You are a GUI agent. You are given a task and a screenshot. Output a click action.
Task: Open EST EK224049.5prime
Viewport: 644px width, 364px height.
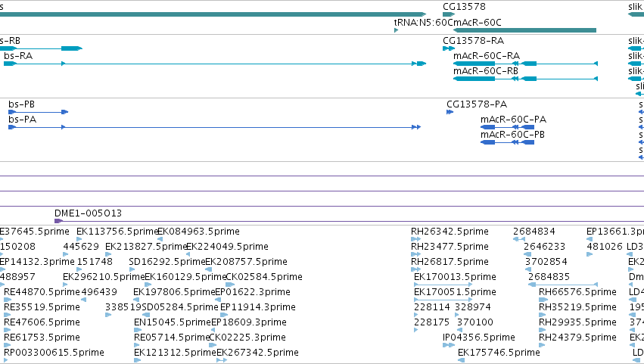[227, 247]
